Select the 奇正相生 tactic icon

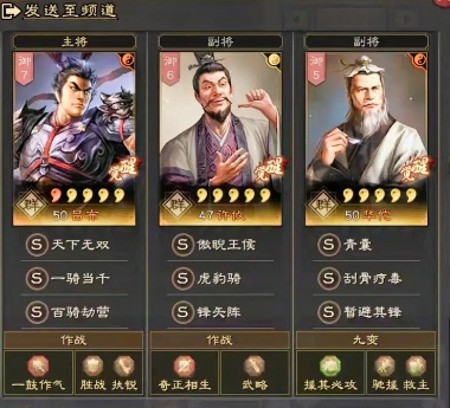184,366
